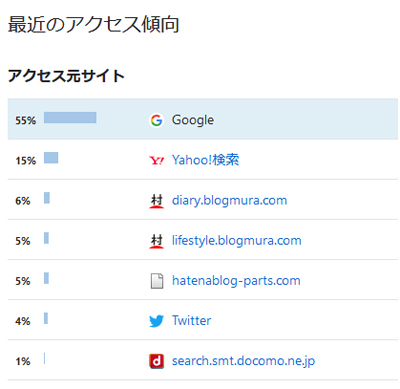
Task: Open the hatenablog-parts.com link
Action: [x=236, y=281]
